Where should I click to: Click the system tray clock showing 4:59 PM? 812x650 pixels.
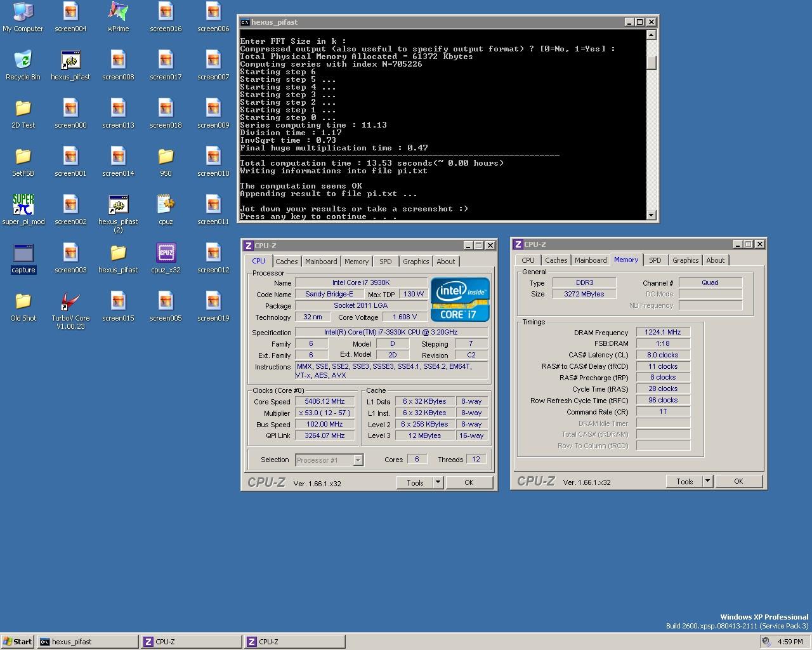pyautogui.click(x=790, y=642)
